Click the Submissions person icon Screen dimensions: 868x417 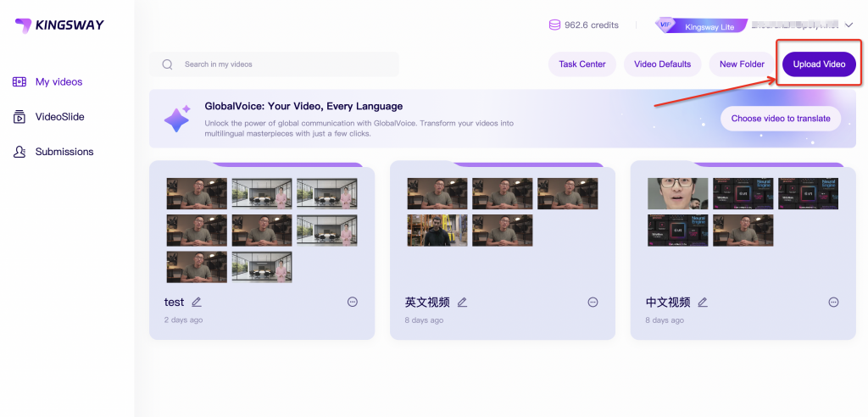coord(19,152)
